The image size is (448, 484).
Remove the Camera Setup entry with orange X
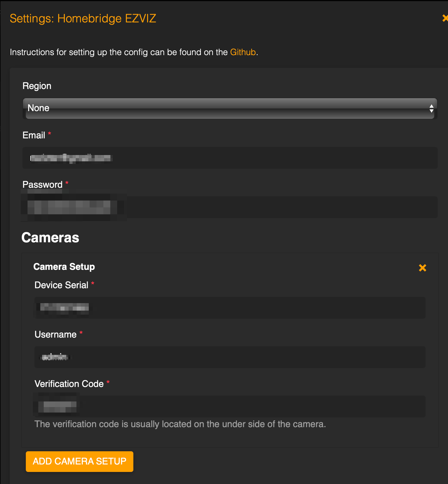(422, 268)
